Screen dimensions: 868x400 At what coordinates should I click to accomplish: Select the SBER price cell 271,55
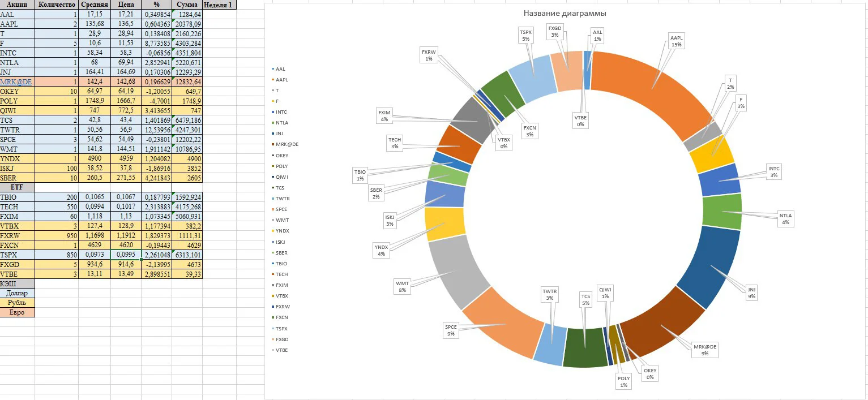(x=126, y=178)
